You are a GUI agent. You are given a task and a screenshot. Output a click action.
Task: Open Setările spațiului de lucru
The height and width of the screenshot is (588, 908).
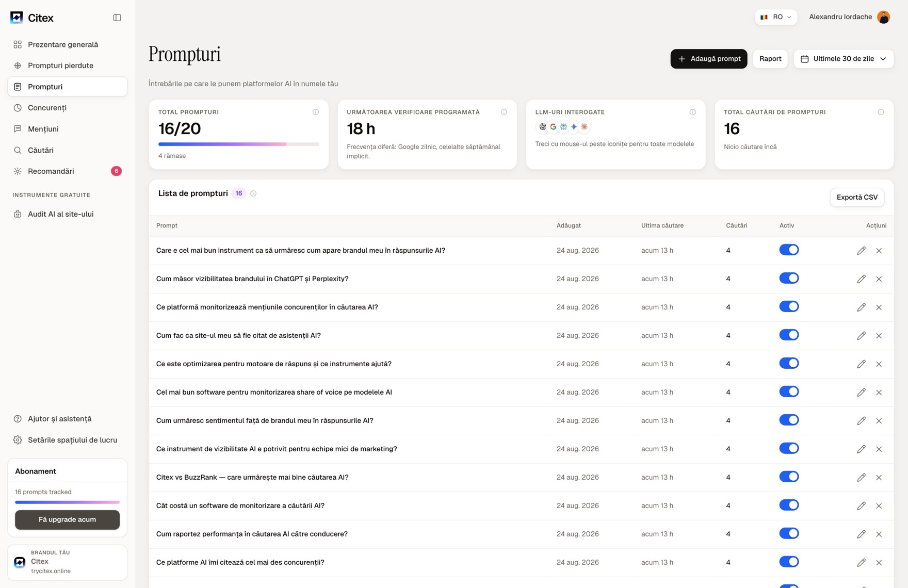(67, 440)
